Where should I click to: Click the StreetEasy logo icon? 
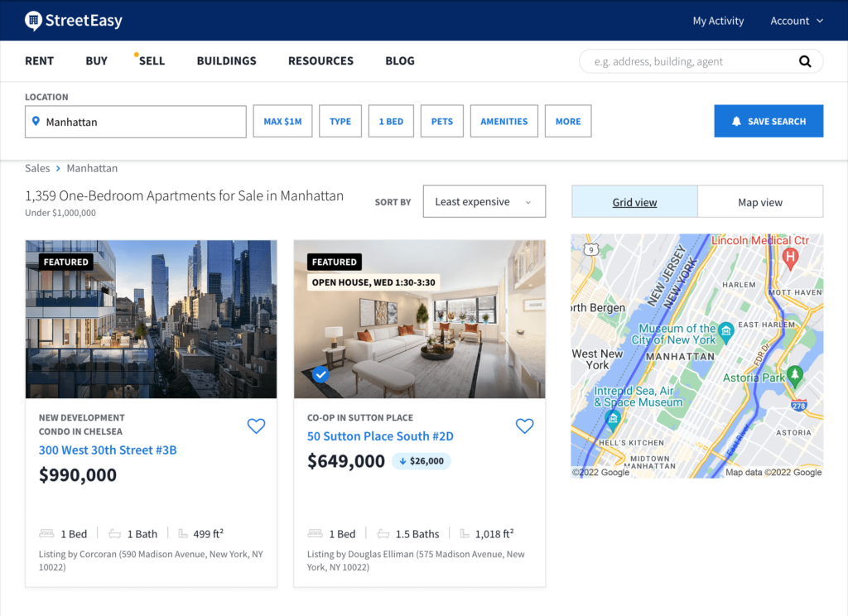coord(32,20)
